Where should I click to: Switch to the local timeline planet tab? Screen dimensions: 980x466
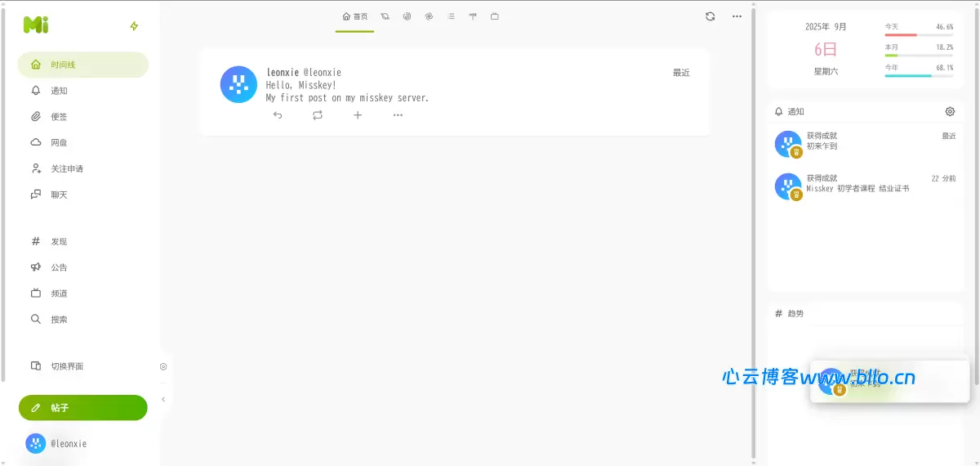[x=385, y=16]
